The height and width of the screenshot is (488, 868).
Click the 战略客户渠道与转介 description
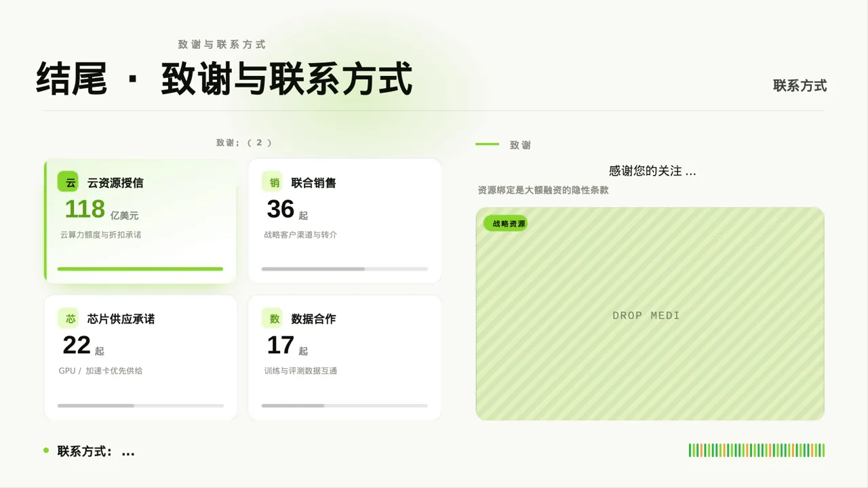point(300,235)
